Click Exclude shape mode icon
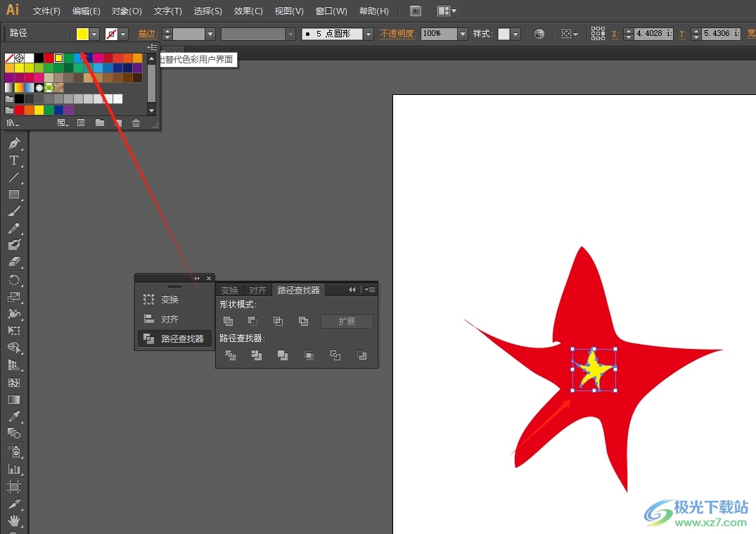The height and width of the screenshot is (534, 756). click(303, 322)
